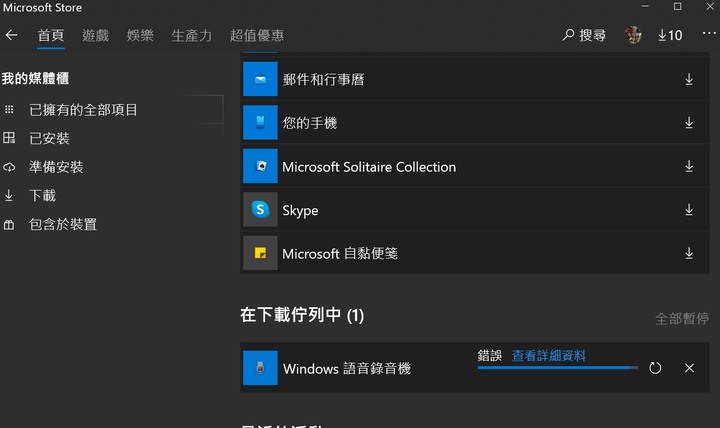Click the gift icon beside 包含於裝置
720x428 pixels.
[9, 225]
